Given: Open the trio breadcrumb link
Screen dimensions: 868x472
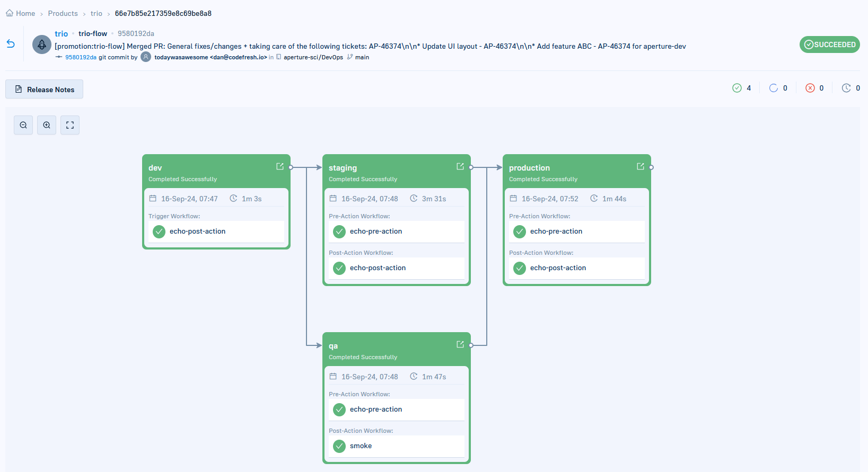Looking at the screenshot, I should (x=96, y=13).
